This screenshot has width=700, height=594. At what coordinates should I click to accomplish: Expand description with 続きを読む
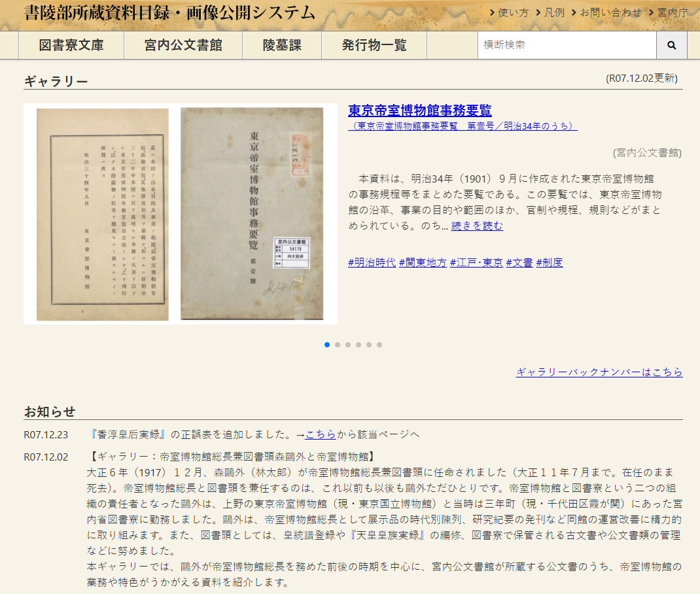pyautogui.click(x=477, y=226)
